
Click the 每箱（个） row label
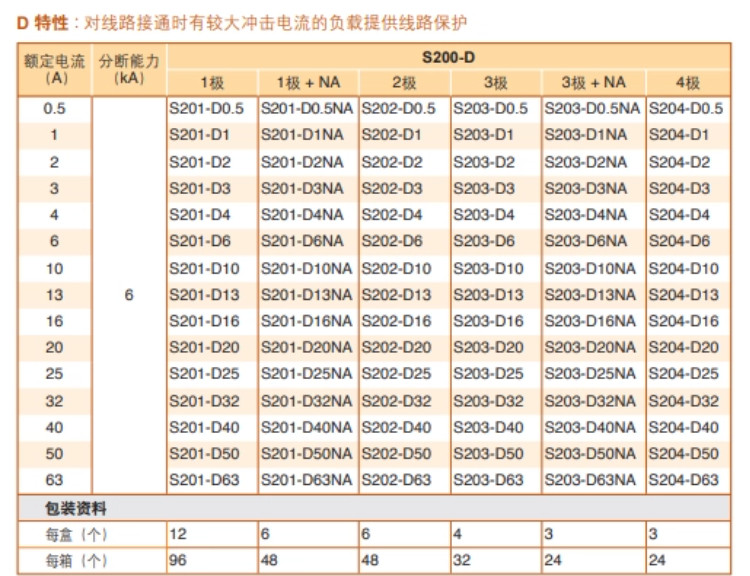pyautogui.click(x=77, y=561)
